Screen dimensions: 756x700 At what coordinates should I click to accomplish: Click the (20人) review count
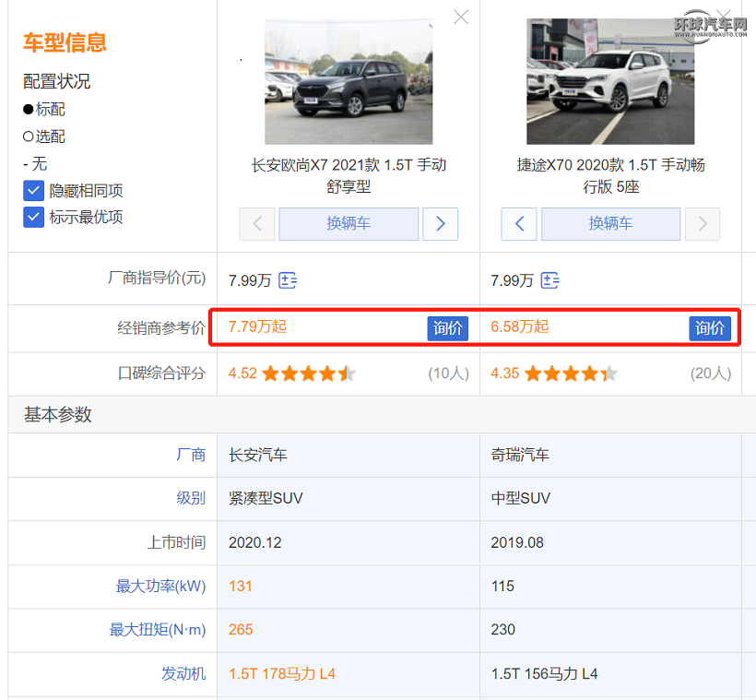(x=711, y=374)
